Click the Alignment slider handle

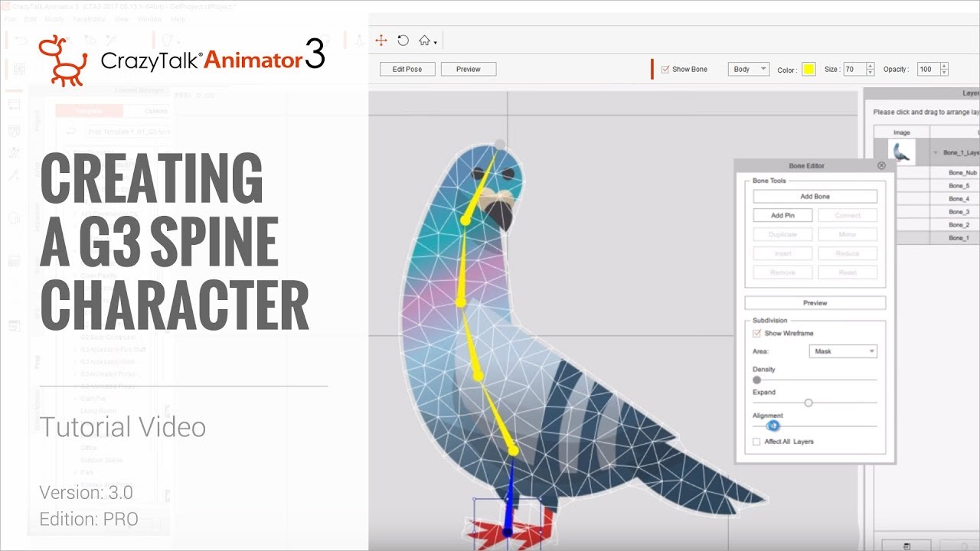point(773,425)
